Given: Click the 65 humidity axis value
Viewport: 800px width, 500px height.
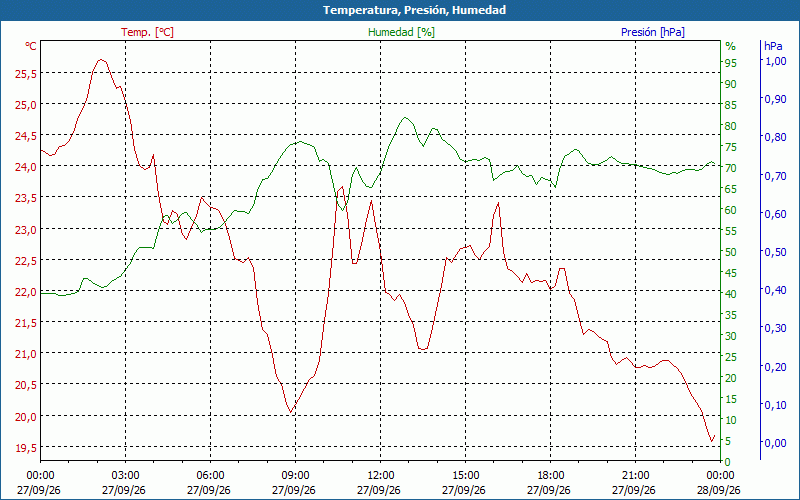Looking at the screenshot, I should (731, 189).
